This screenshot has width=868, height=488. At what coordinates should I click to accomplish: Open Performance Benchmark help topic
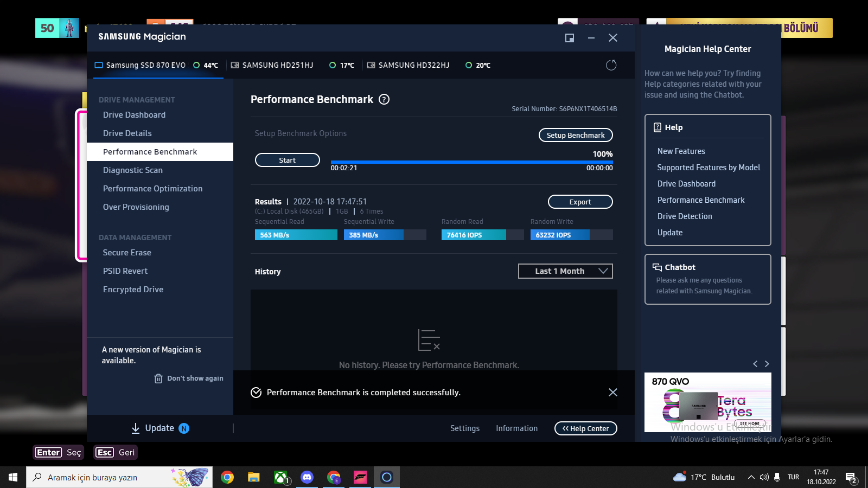[701, 200]
